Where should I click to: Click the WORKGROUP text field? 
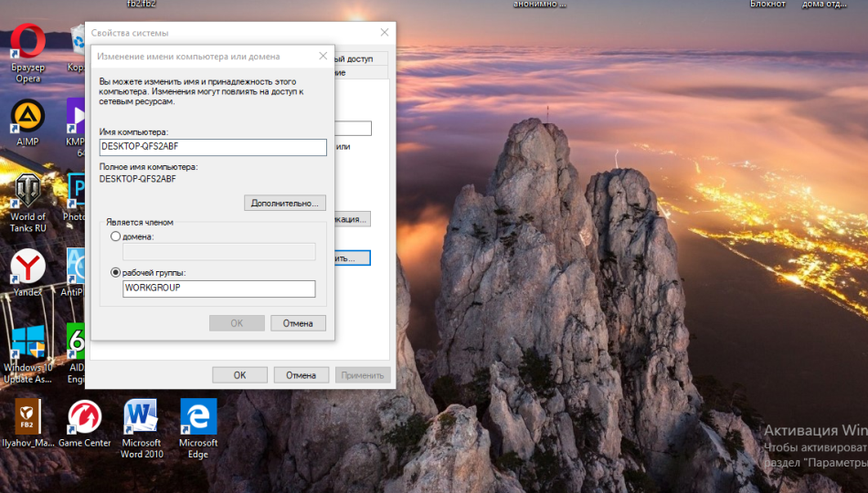click(218, 288)
